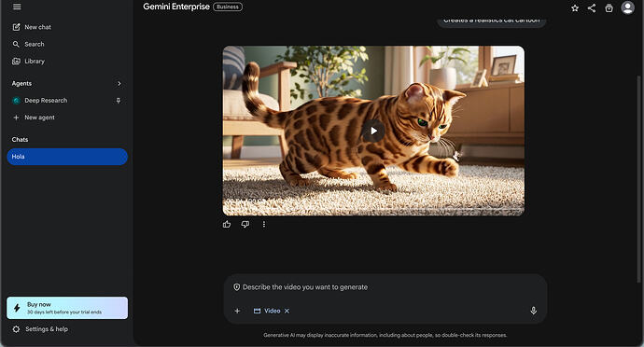Click the video progress bar
The height and width of the screenshot is (347, 644).
coord(373,210)
